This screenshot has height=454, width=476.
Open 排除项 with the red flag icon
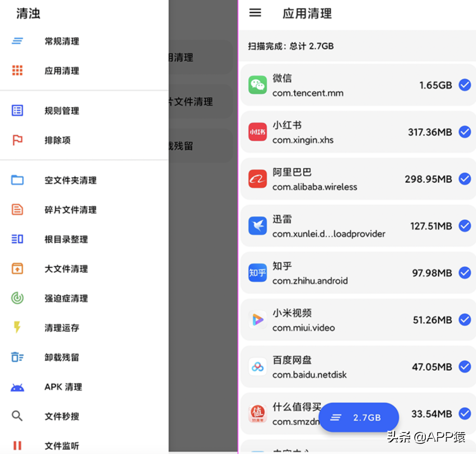point(17,140)
